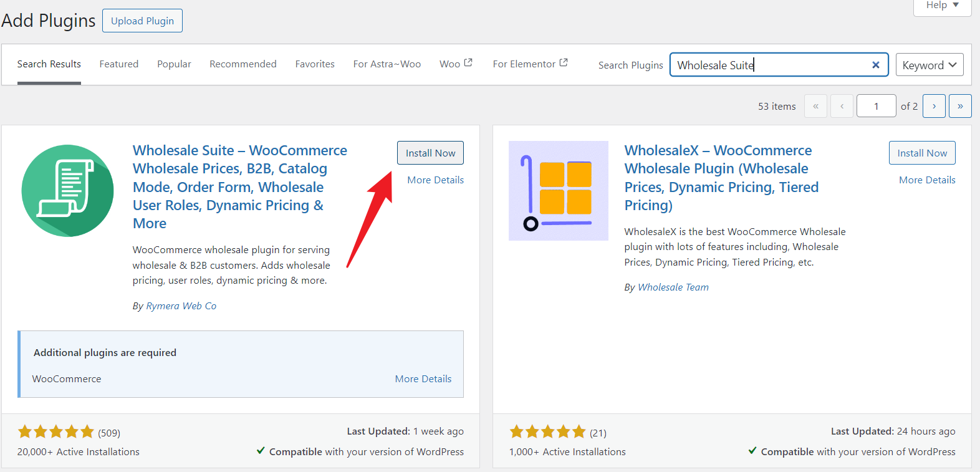Open the Favorites tab
Viewport: 980px width, 472px height.
[315, 64]
